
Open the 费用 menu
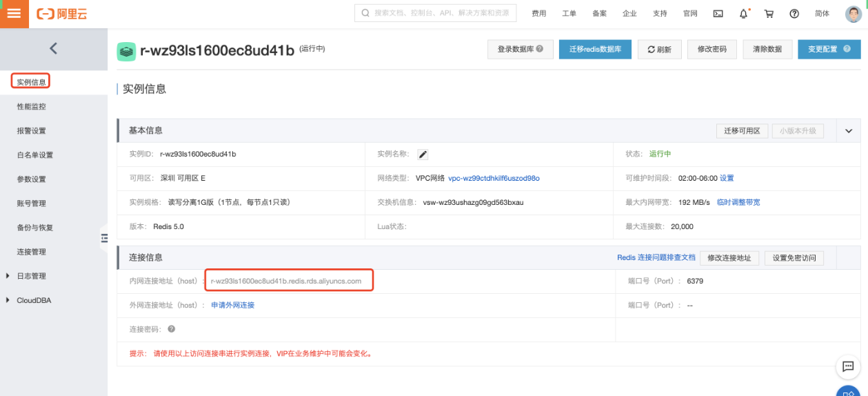[x=538, y=14]
